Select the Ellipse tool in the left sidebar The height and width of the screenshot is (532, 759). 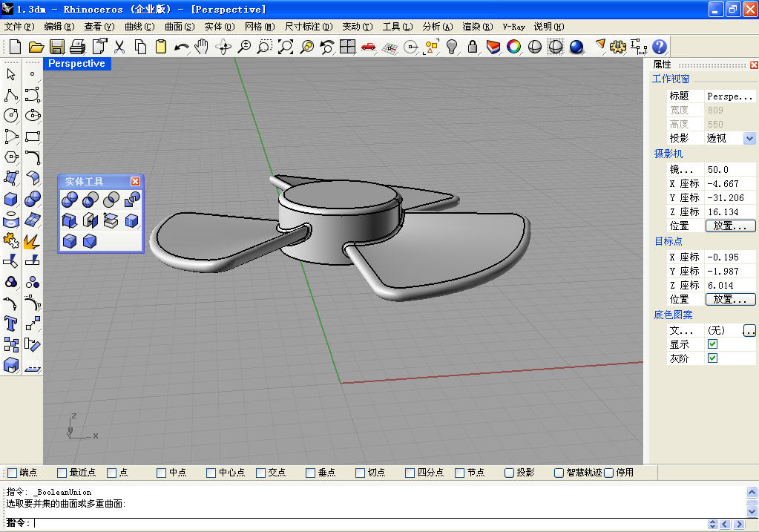point(33,115)
